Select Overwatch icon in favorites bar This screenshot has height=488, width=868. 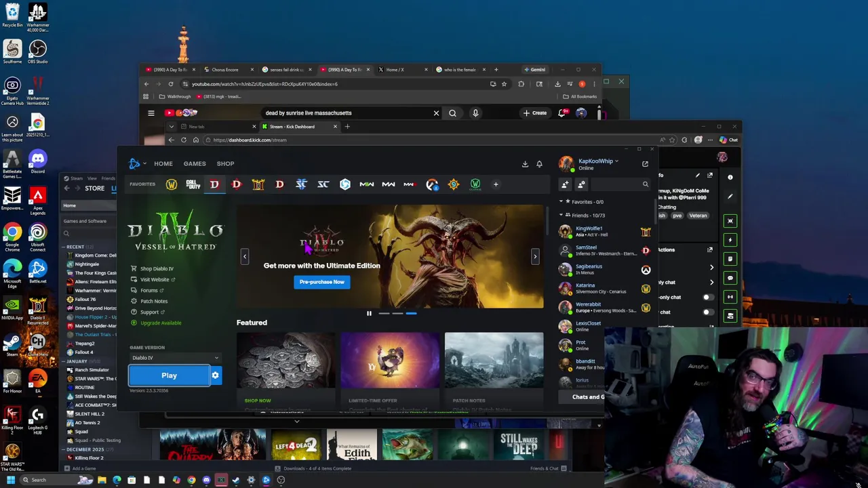[x=432, y=184]
